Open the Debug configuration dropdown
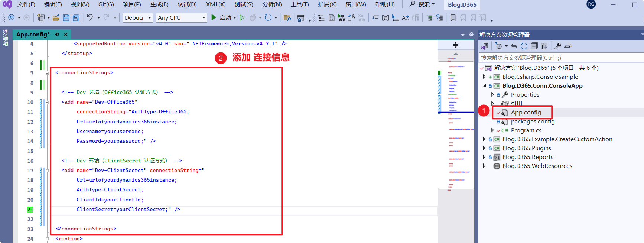The image size is (644, 243). tap(138, 17)
